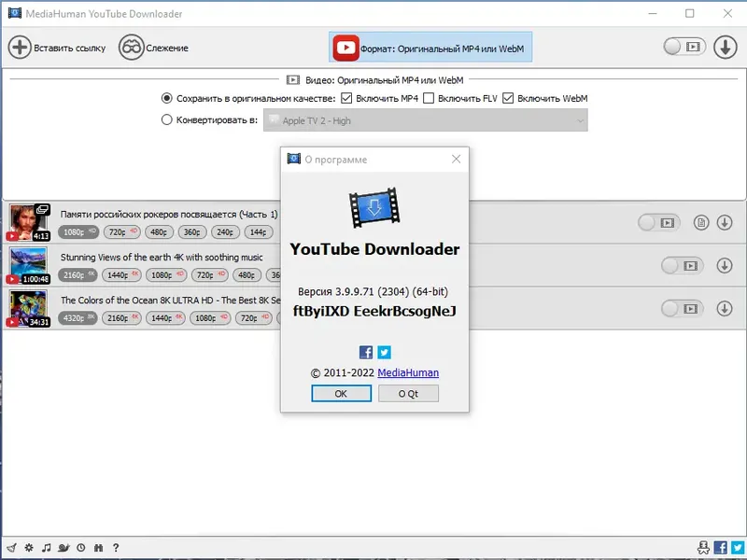Open settings via the gear icon

click(28, 550)
